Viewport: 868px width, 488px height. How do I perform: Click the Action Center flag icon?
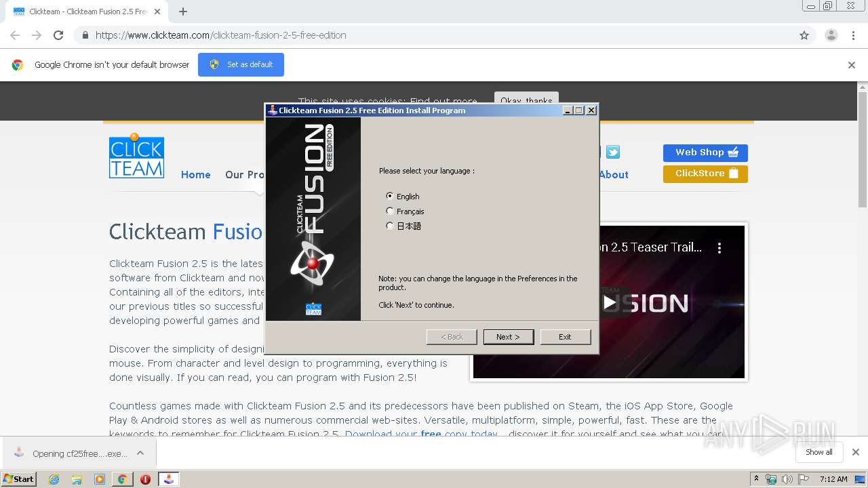coord(804,479)
